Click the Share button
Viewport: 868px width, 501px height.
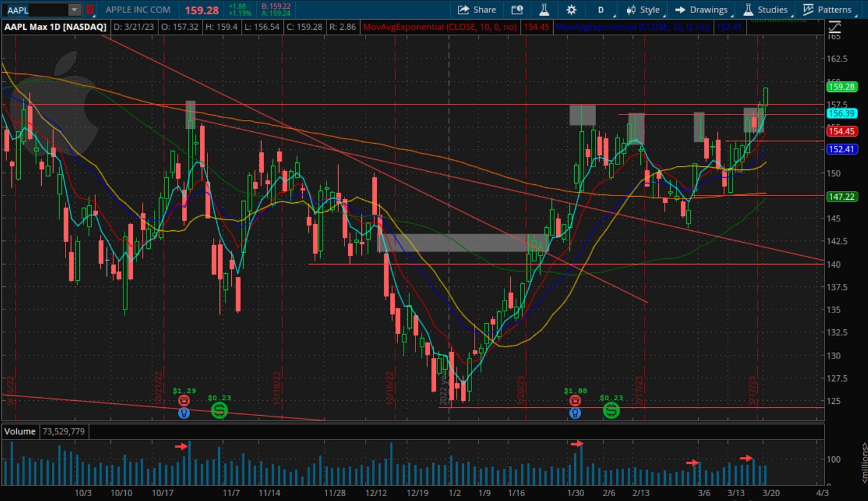[477, 10]
